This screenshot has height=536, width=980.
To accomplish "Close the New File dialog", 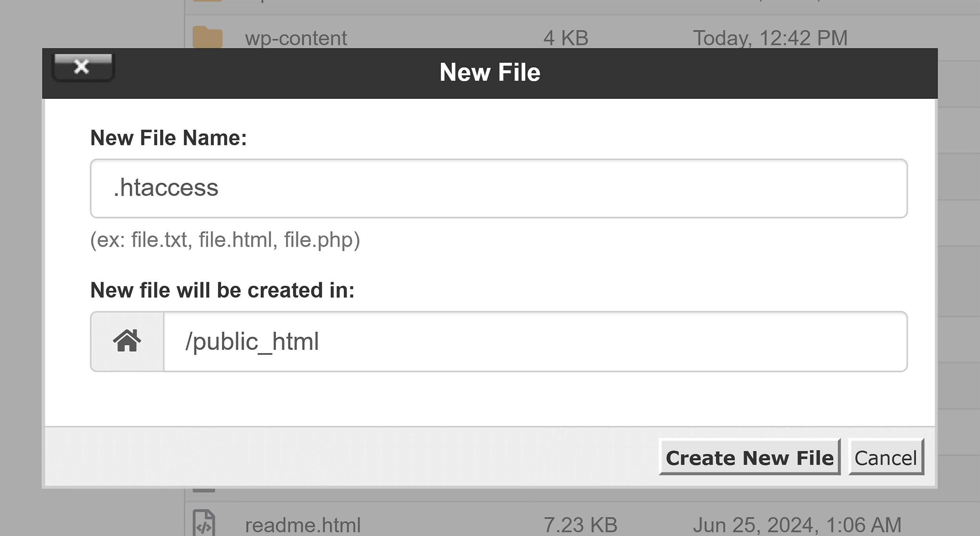I will [x=82, y=67].
